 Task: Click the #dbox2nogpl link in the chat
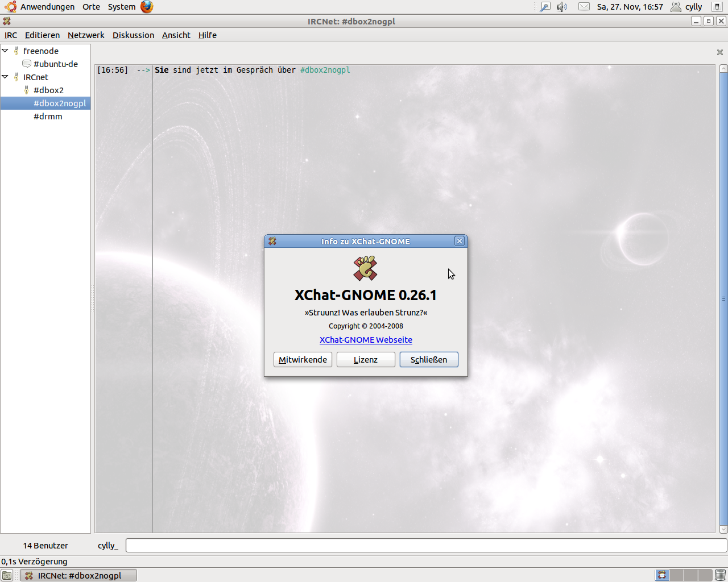[325, 70]
